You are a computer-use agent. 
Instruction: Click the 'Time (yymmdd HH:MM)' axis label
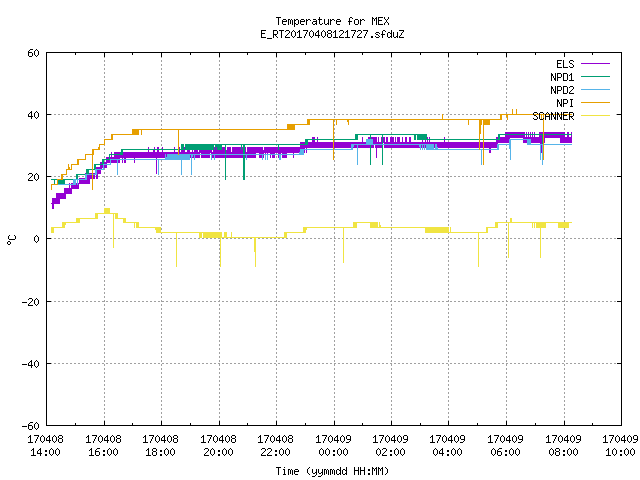(332, 471)
